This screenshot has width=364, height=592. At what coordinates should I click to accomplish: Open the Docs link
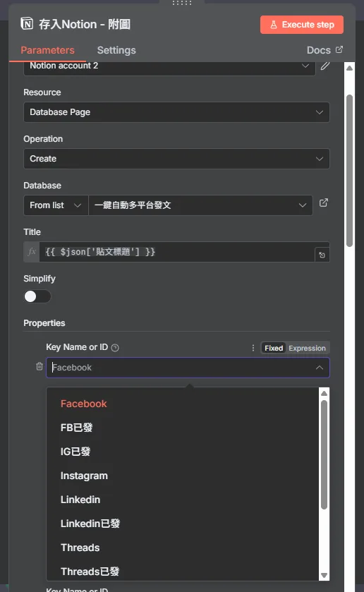coord(324,50)
